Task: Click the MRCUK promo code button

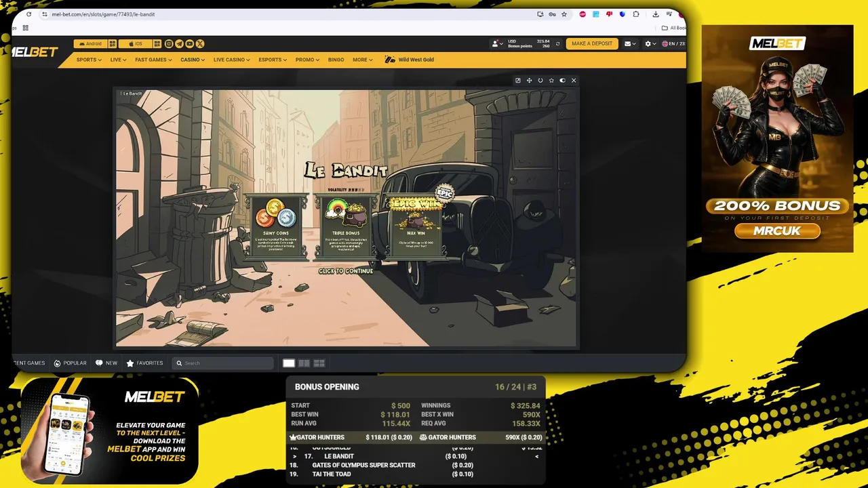Action: (x=777, y=231)
